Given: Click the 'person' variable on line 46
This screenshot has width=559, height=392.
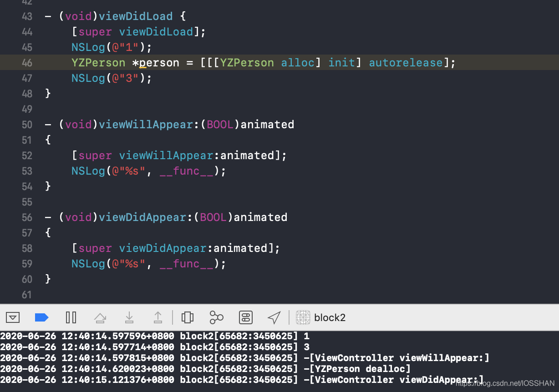Looking at the screenshot, I should coord(159,62).
